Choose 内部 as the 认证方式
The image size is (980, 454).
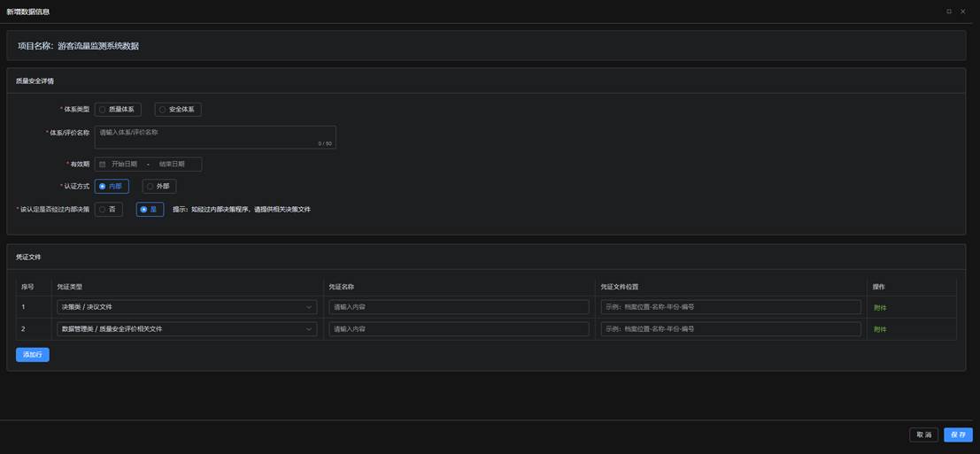(112, 187)
